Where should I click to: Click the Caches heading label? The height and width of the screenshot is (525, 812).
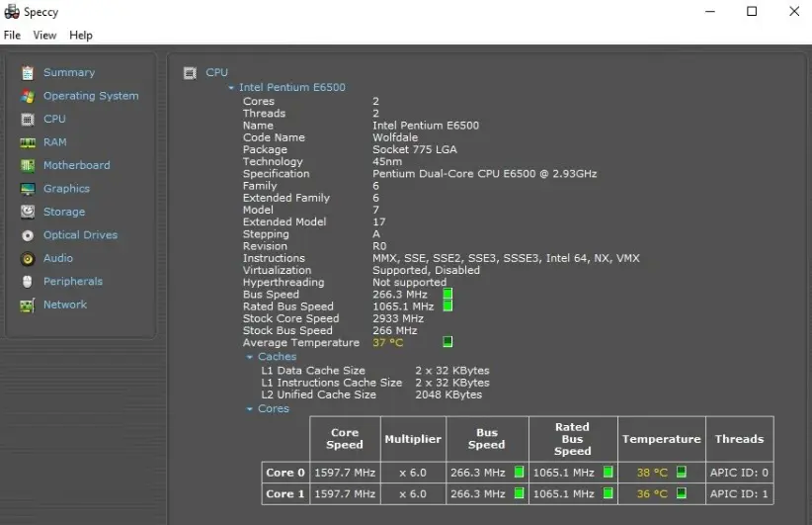click(277, 357)
